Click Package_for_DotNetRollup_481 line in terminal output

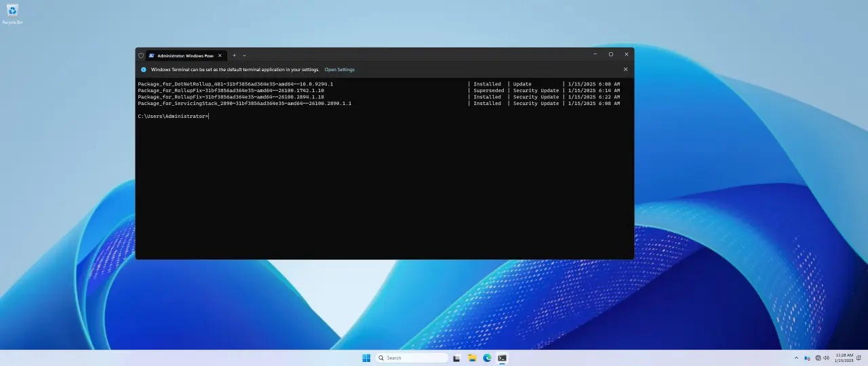(235, 84)
